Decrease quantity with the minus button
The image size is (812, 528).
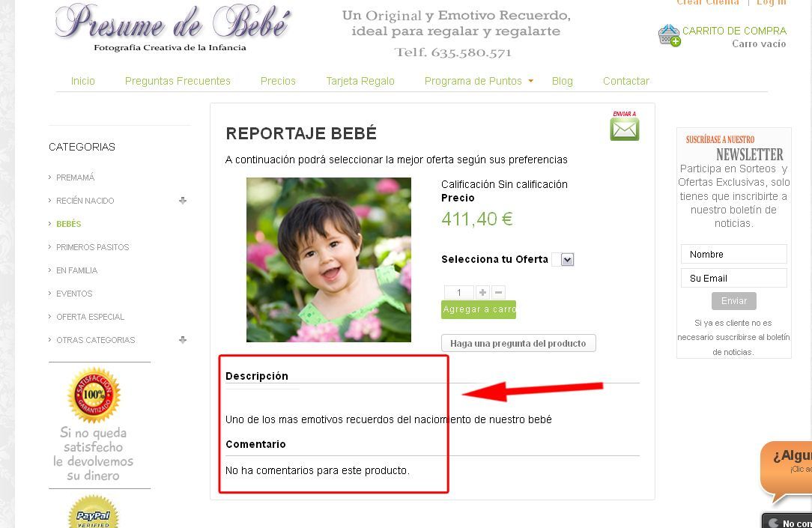(498, 293)
